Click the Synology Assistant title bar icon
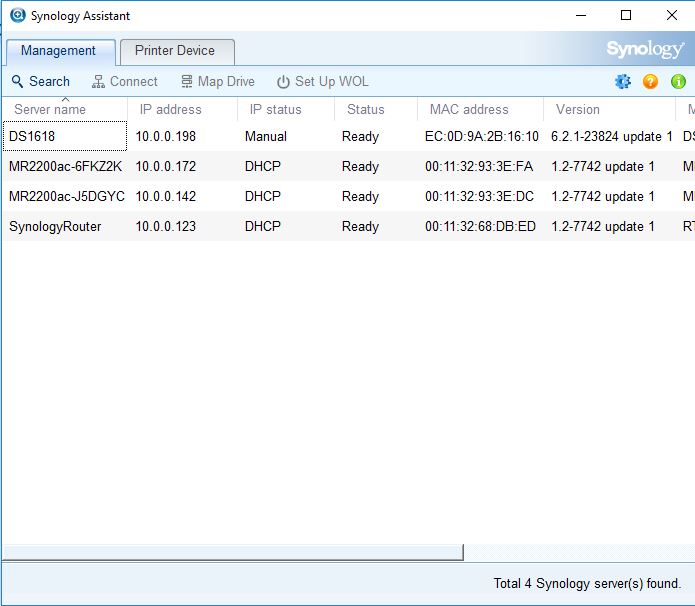695x606 pixels. pyautogui.click(x=18, y=16)
